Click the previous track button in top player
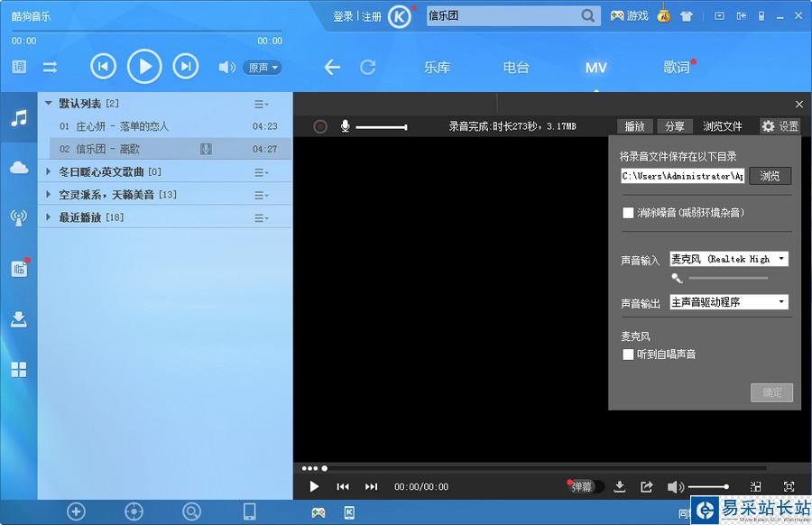The image size is (812, 525). coord(103,66)
